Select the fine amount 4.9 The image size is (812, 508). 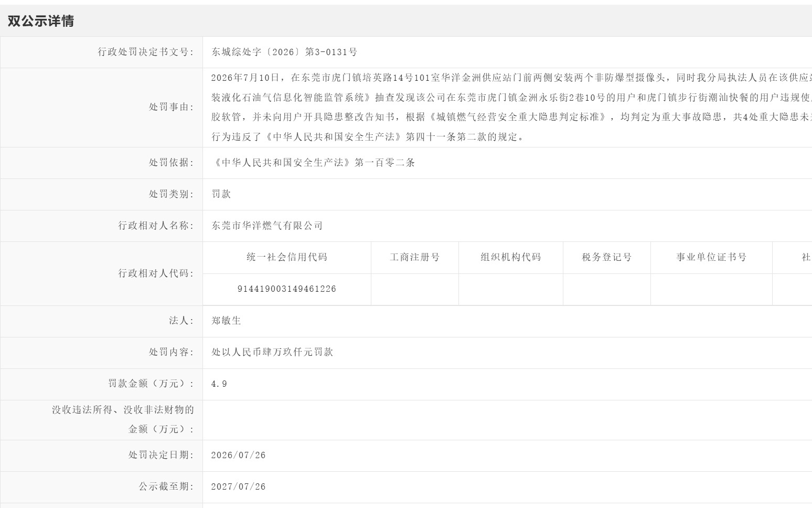[x=219, y=384]
